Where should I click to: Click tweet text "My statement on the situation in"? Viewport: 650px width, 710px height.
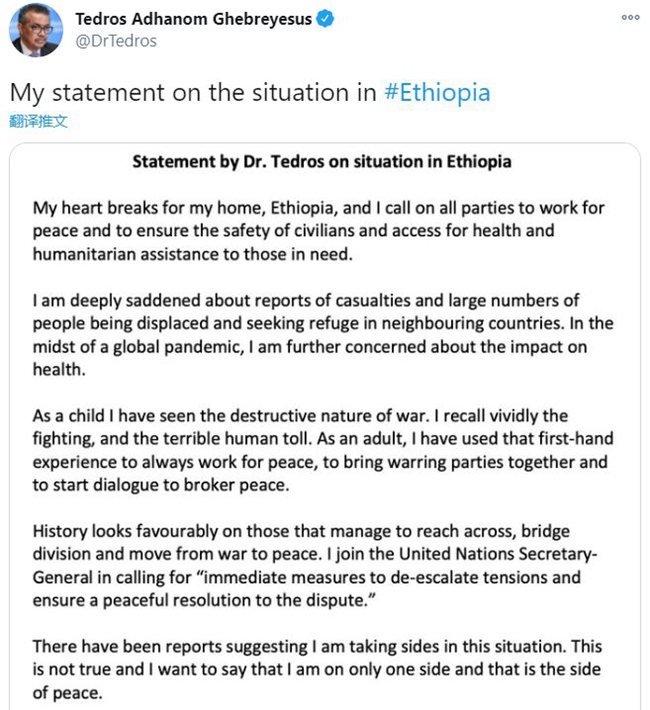(x=193, y=92)
